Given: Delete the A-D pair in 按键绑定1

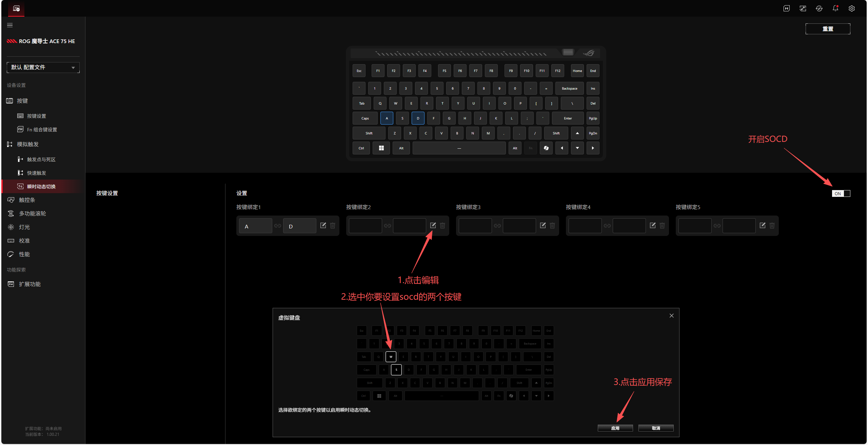Looking at the screenshot, I should (333, 225).
